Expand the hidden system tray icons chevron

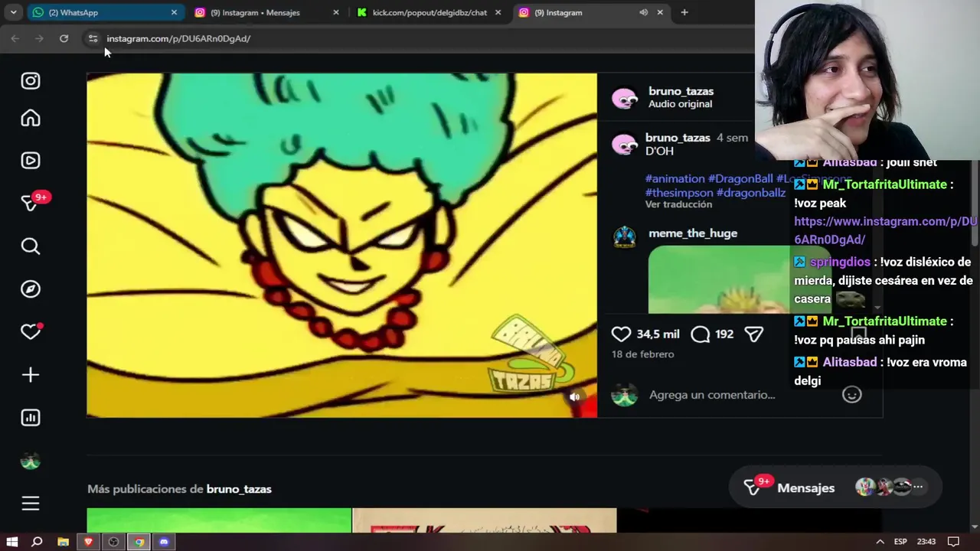880,542
